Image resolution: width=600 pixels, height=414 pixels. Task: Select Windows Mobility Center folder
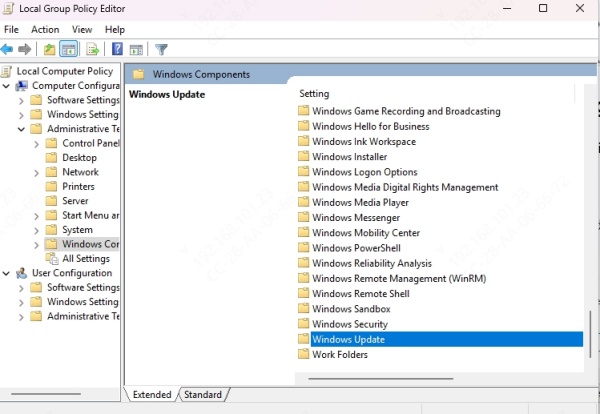click(366, 233)
